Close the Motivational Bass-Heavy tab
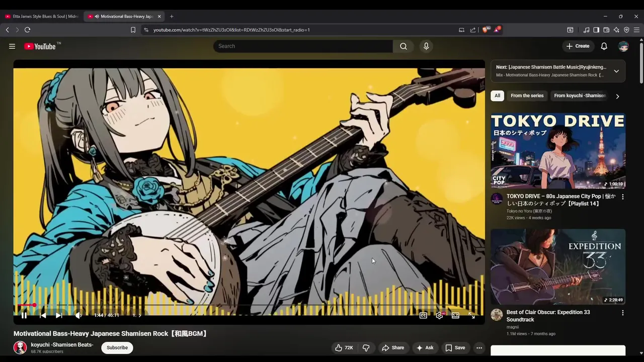This screenshot has height=362, width=644. click(x=159, y=16)
